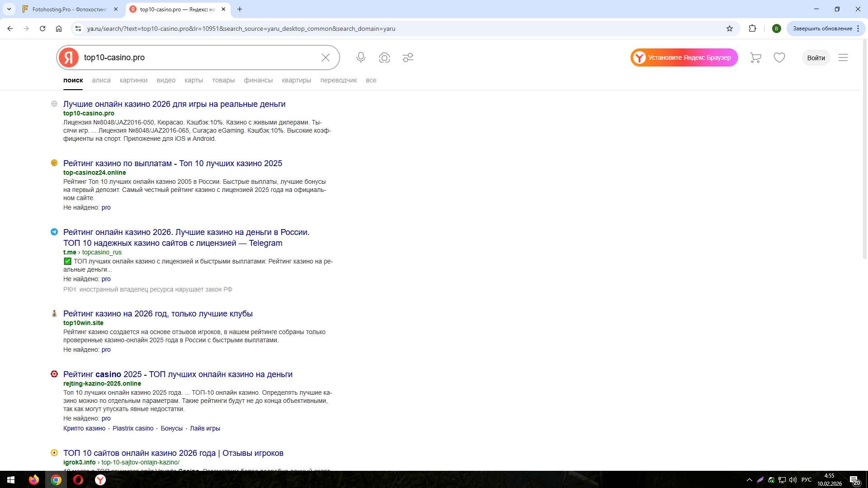Open Chrome extensions puzzle icon
The width and height of the screenshot is (868, 488).
(753, 29)
